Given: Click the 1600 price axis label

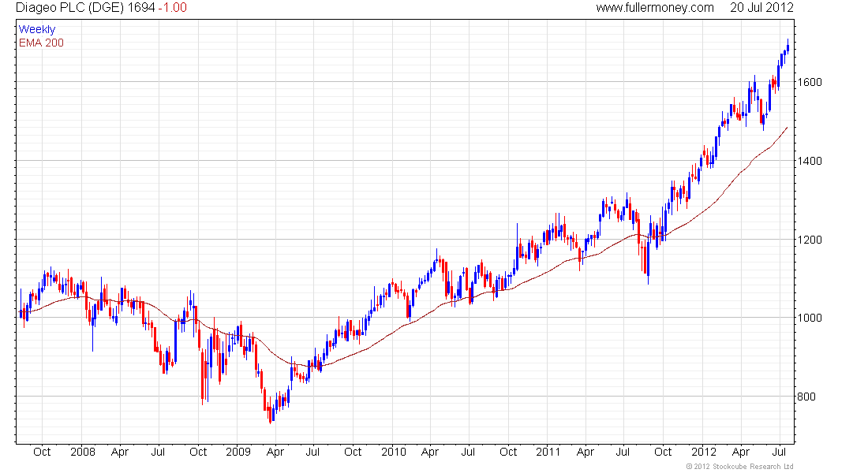Looking at the screenshot, I should coord(810,83).
